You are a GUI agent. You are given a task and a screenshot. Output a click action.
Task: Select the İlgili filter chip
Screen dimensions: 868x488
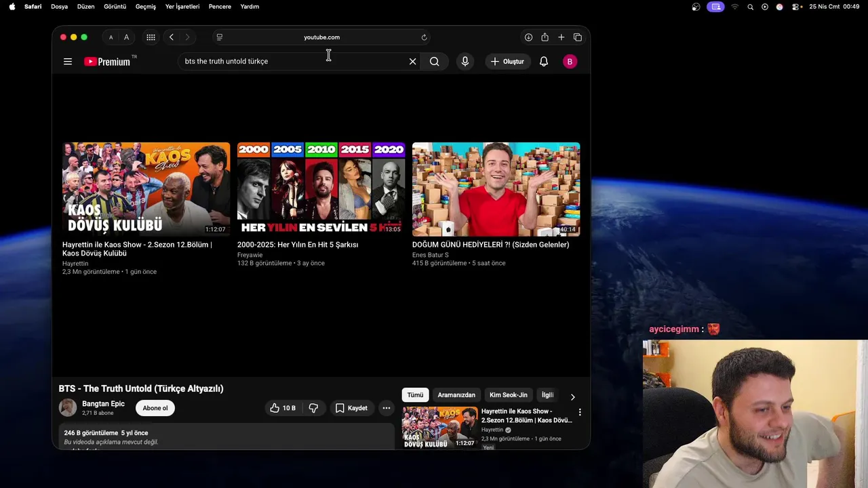pyautogui.click(x=547, y=395)
